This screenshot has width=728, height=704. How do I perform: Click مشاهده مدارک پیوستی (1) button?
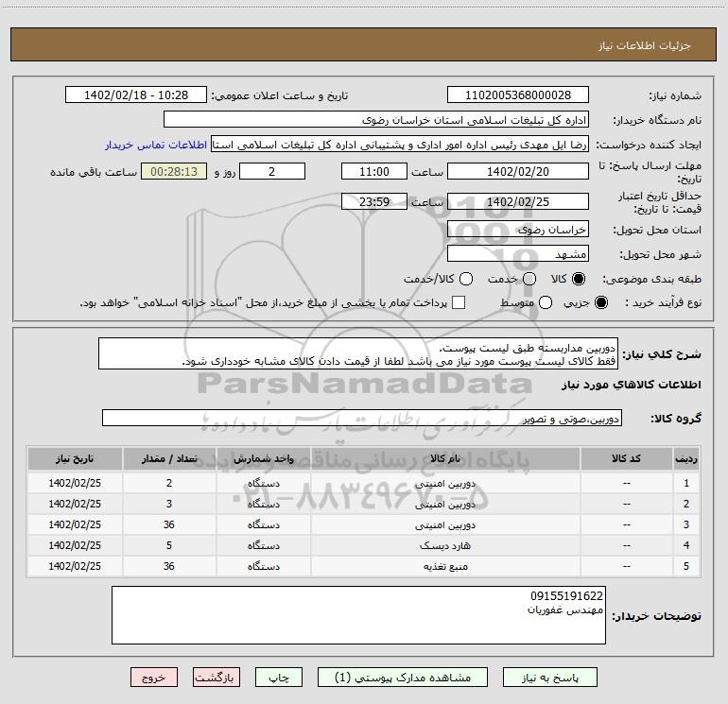point(403,678)
